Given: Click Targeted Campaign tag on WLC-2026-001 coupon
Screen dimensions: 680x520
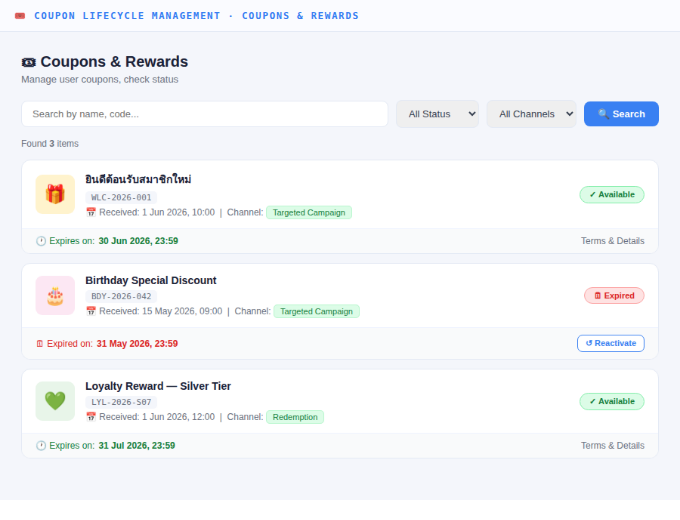Looking at the screenshot, I should coord(309,213).
